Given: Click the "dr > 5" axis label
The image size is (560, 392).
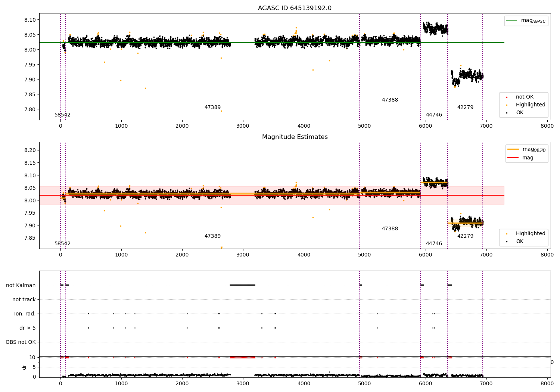Looking at the screenshot, I should (x=28, y=328).
